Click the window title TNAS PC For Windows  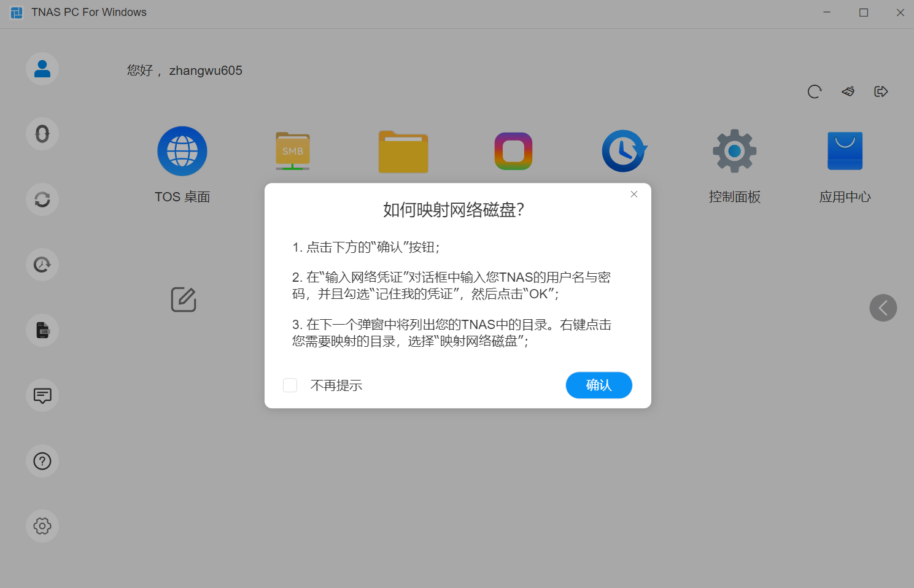pos(89,12)
